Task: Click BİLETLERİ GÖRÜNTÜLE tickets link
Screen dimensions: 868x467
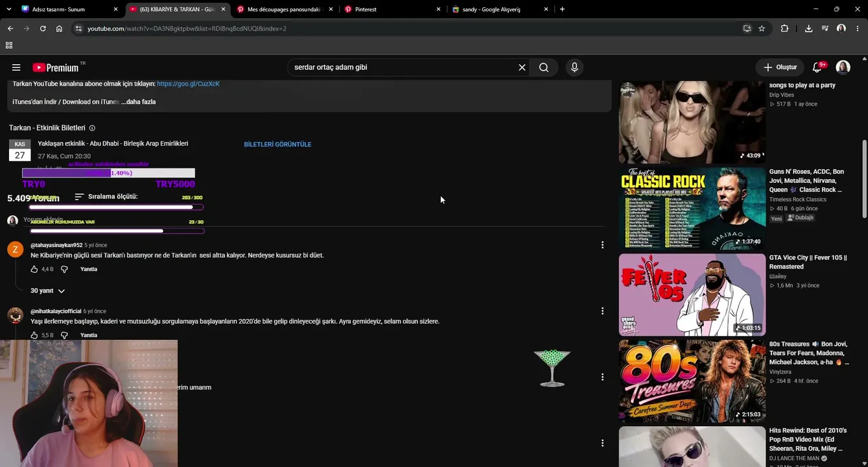Action: pyautogui.click(x=277, y=145)
